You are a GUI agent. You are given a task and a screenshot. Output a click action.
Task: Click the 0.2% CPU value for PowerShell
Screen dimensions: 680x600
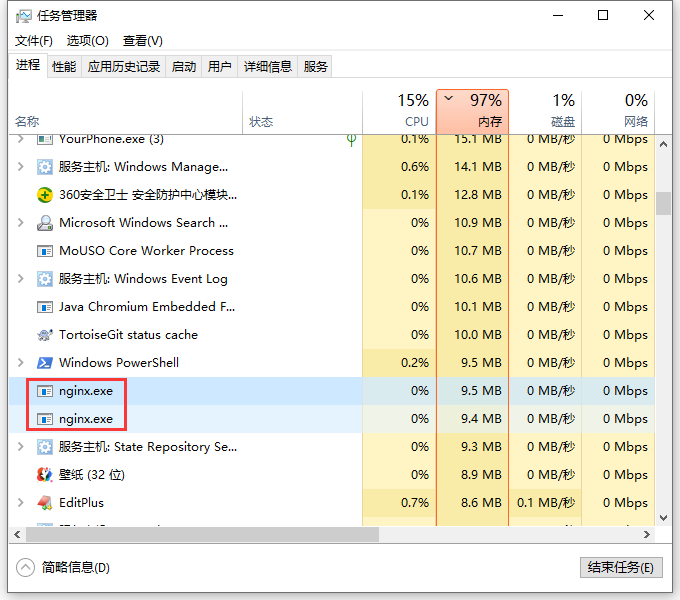pyautogui.click(x=415, y=363)
